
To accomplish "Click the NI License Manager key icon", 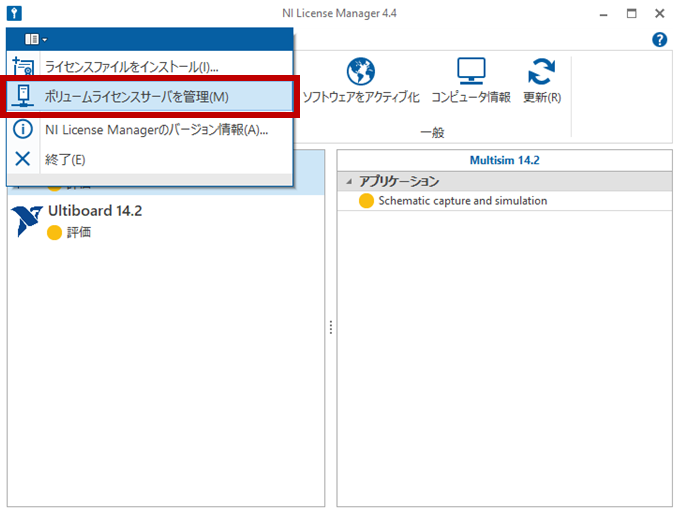I will 14,13.
